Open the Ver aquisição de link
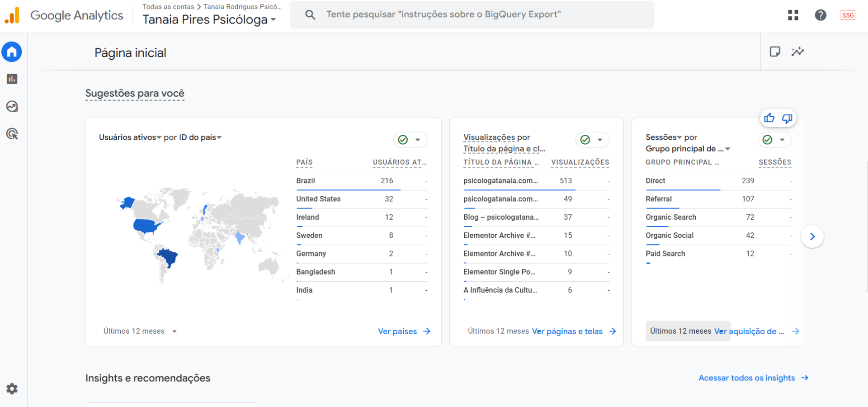This screenshot has height=407, width=868. point(749,331)
